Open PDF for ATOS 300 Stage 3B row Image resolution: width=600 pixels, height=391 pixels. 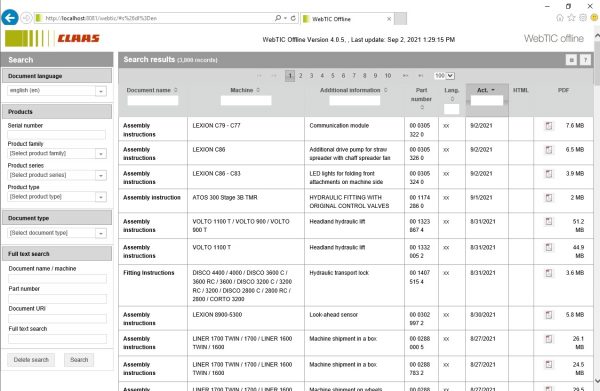[549, 198]
